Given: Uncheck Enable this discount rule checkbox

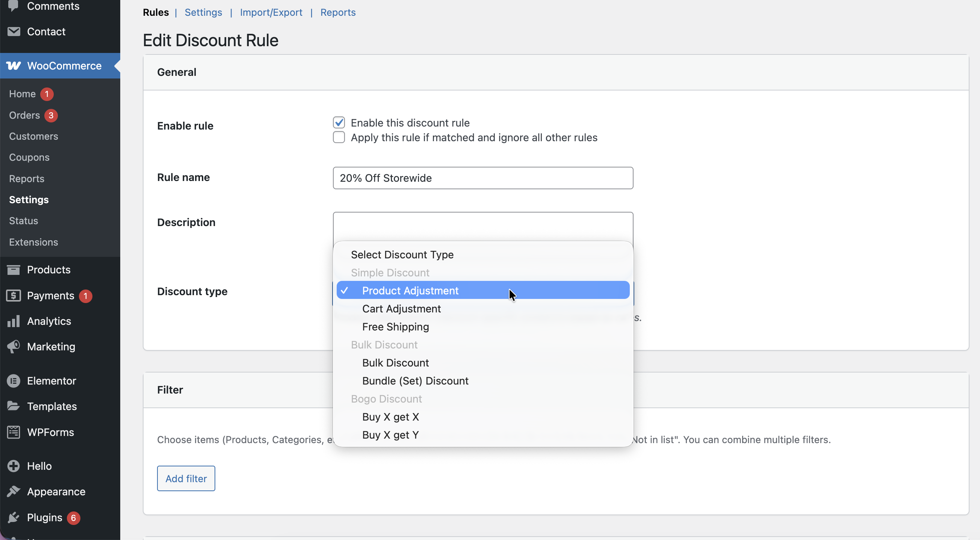Looking at the screenshot, I should (339, 122).
